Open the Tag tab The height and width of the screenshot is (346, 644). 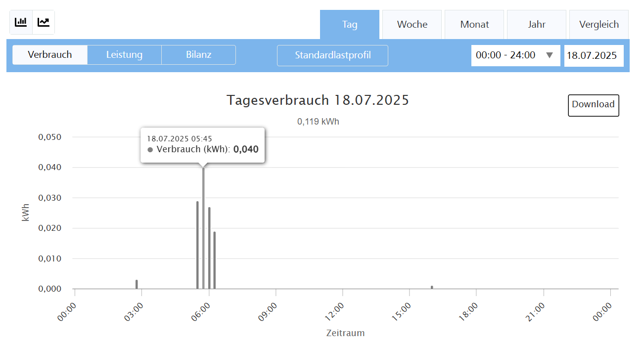[350, 25]
